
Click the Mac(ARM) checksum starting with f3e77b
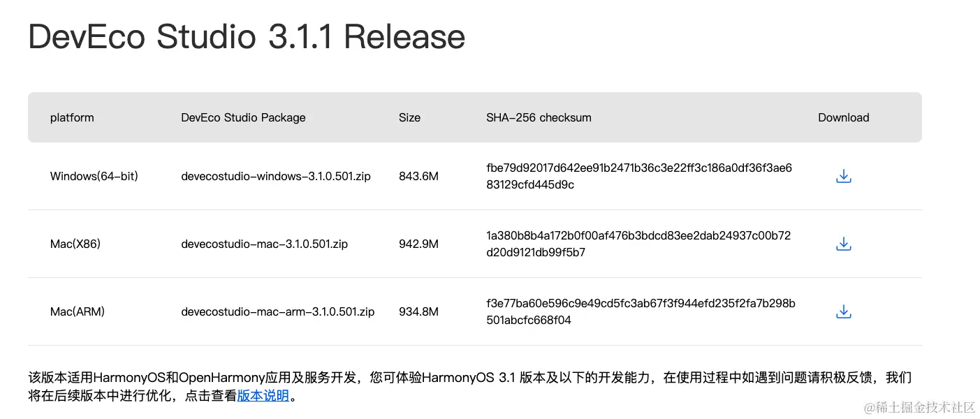[640, 311]
